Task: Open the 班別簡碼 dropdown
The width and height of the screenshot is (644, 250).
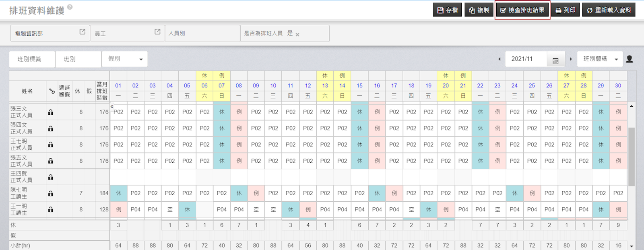Action: (x=600, y=59)
